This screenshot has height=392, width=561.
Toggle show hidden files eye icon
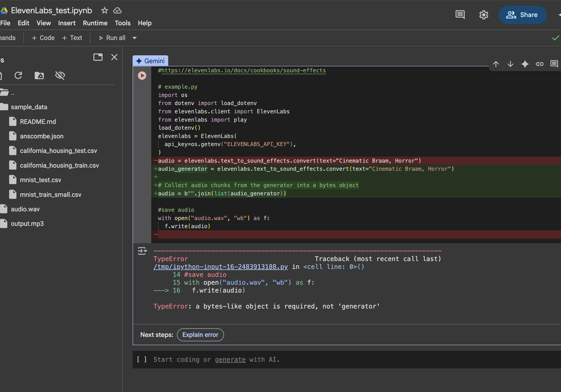point(60,75)
